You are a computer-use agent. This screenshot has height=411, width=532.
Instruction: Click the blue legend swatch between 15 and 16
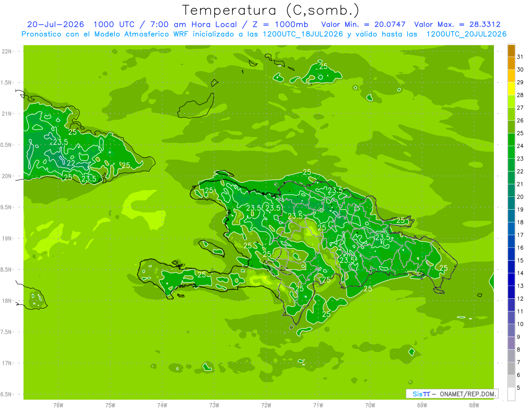pyautogui.click(x=511, y=254)
